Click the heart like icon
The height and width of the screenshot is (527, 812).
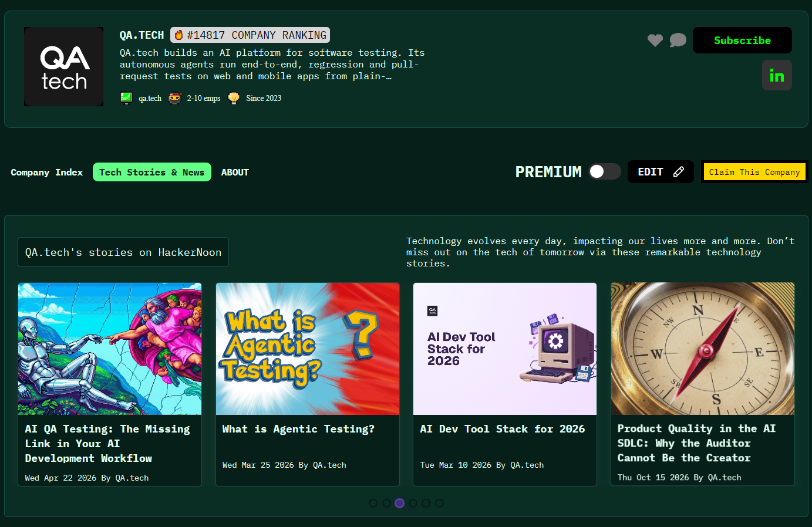coord(655,40)
